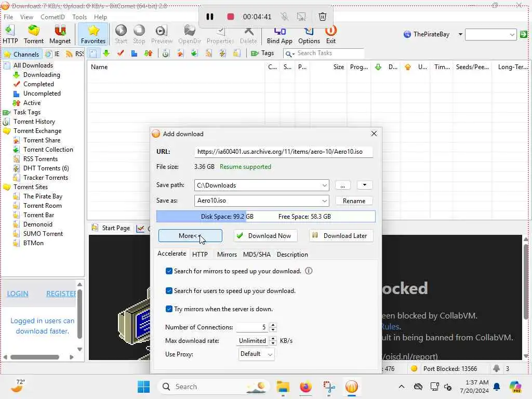Image resolution: width=532 pixels, height=399 pixels.
Task: Show hidden system tray icons chevron
Action: coord(402,387)
